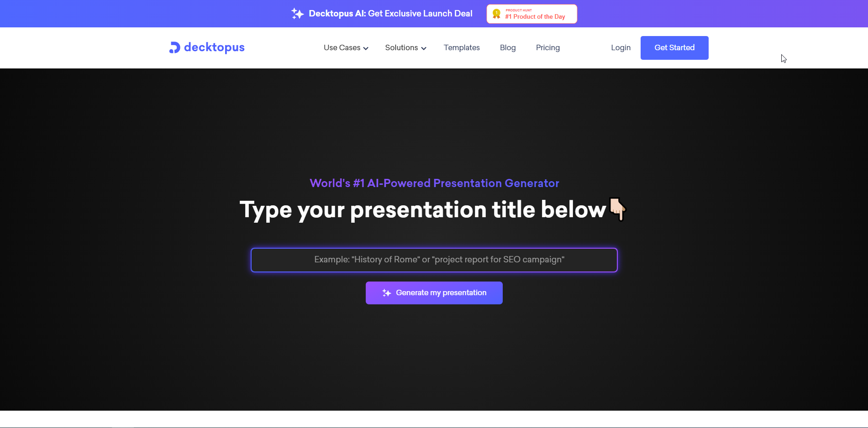Open the #1 Product of the Day badge
Screen dimensions: 868x428
(x=532, y=14)
